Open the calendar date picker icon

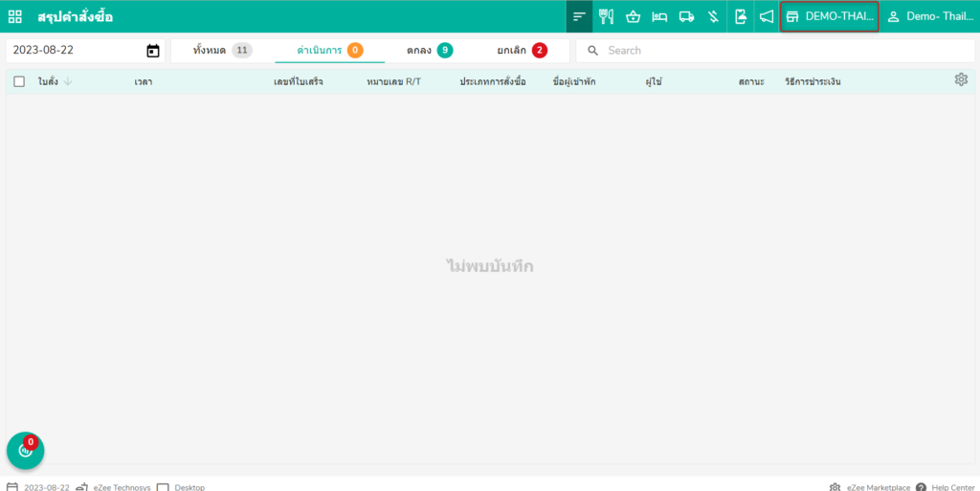(153, 51)
